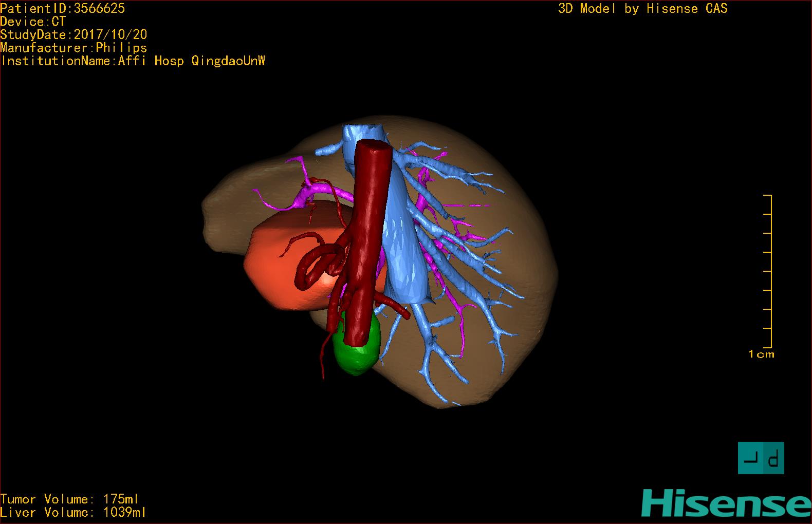Click the "InstitutionName:Affi Hosp QingdaoUnW" line
The height and width of the screenshot is (524, 812).
click(133, 61)
